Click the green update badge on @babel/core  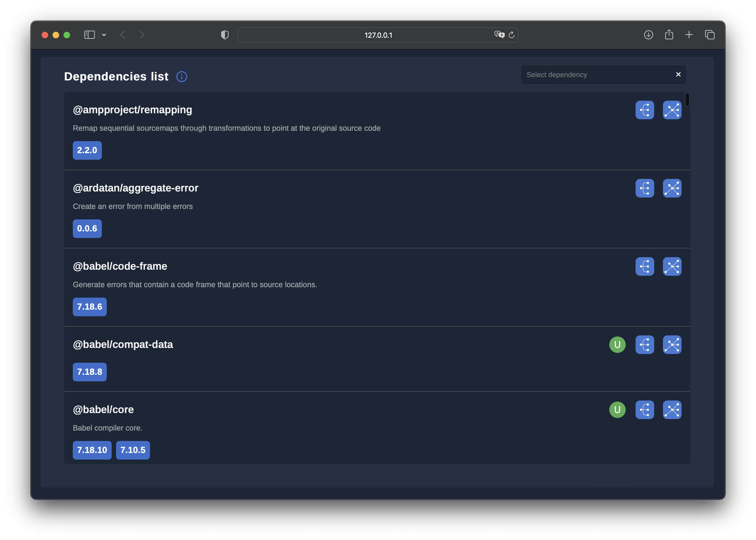click(617, 410)
